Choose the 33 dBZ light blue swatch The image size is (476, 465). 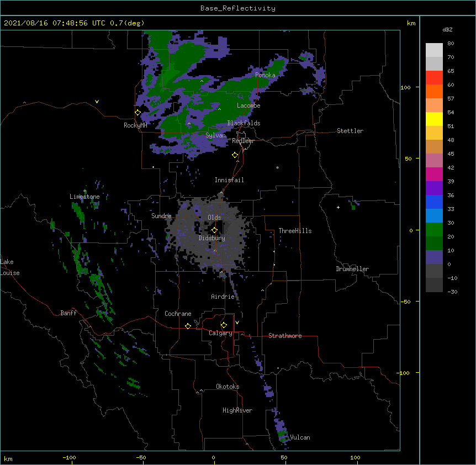click(434, 216)
